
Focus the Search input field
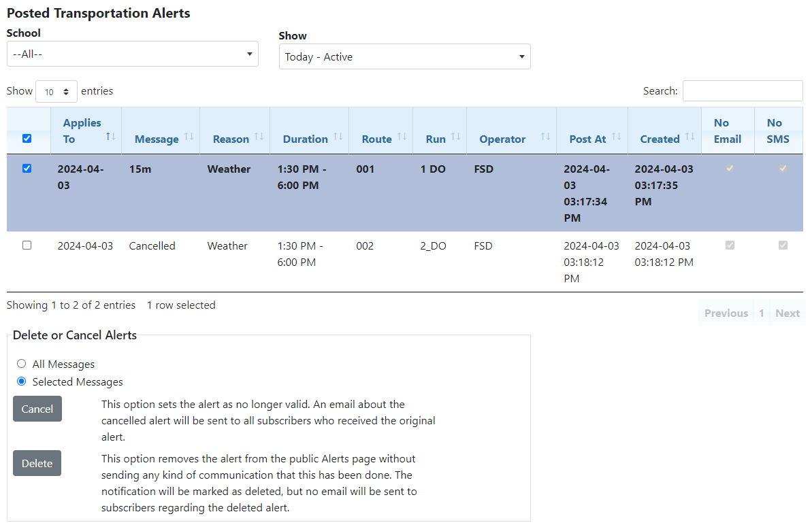coord(742,90)
